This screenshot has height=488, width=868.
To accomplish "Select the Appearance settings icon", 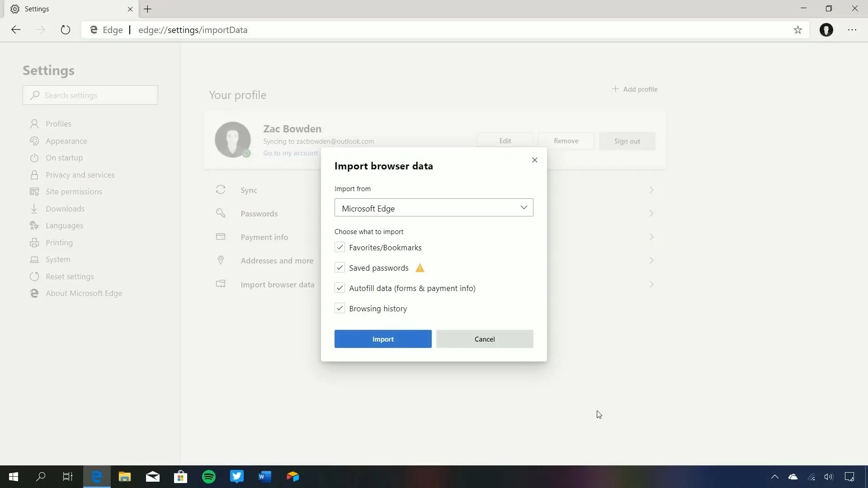I will coord(35,141).
